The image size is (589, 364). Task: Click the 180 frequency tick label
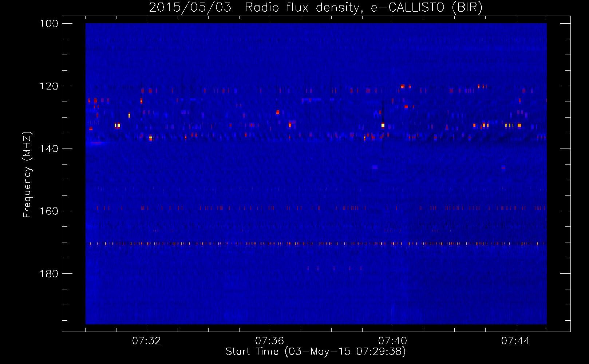pyautogui.click(x=48, y=274)
